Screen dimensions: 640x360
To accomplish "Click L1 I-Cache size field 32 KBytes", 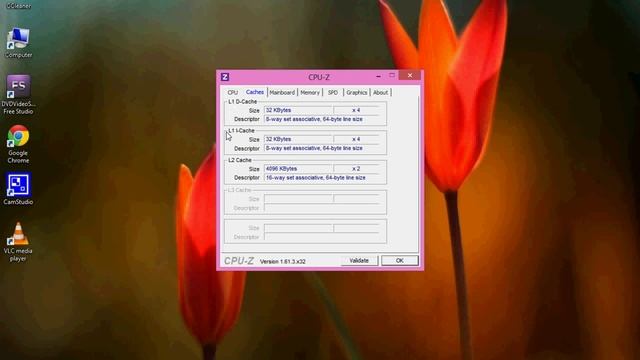I will pos(299,139).
